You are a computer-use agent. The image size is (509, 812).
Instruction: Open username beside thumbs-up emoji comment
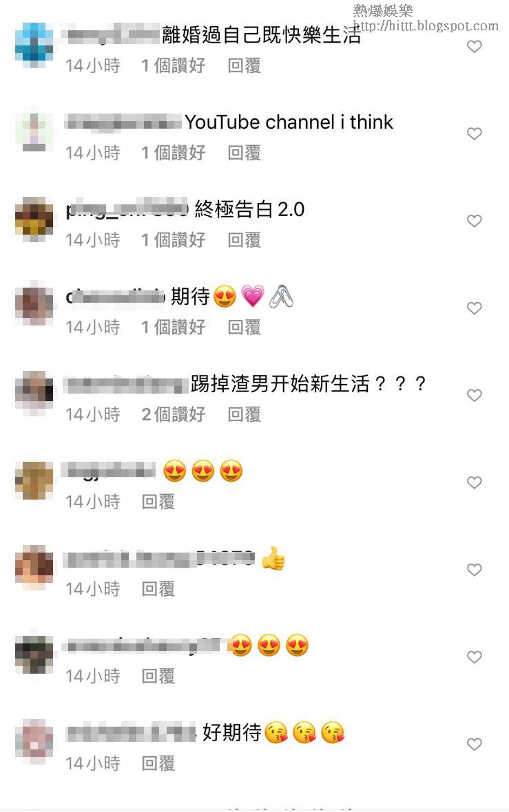click(158, 559)
